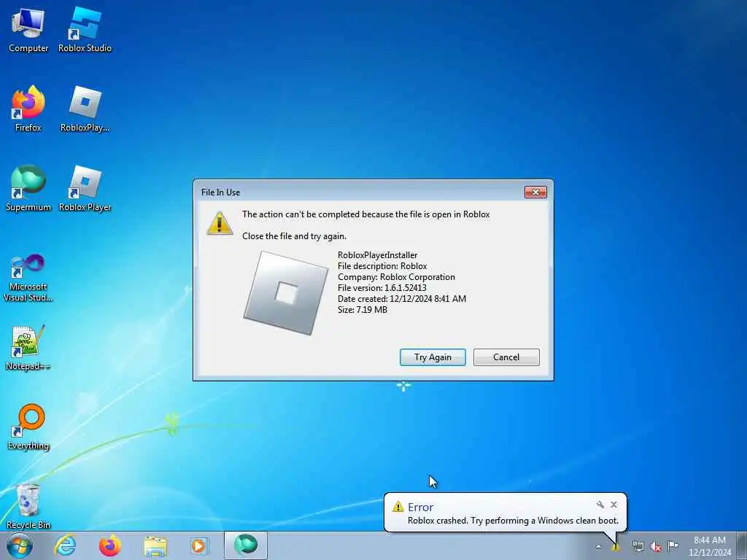Click the taskbar clock showing 8:44 AM
Viewport: 747px width, 560px height.
[709, 546]
